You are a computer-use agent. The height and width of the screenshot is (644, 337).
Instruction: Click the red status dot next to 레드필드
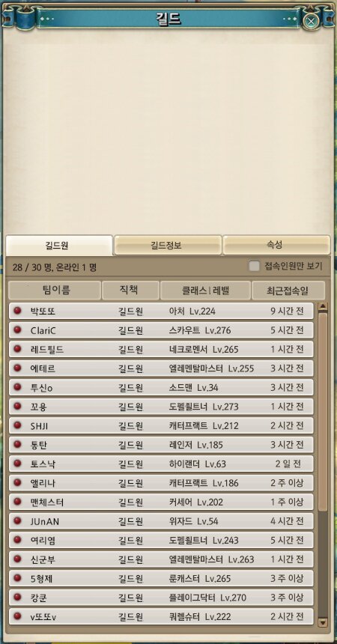[x=17, y=349]
